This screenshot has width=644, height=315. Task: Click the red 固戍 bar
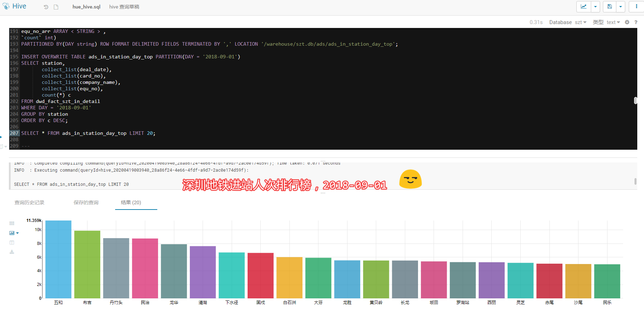[x=260, y=276]
